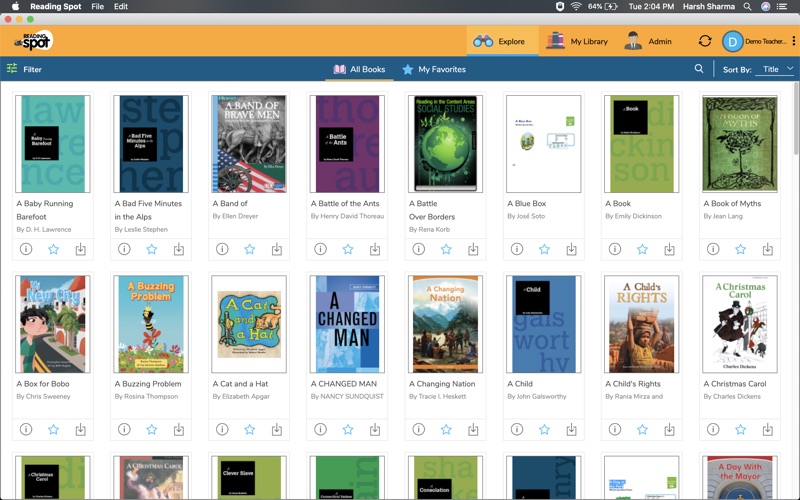The width and height of the screenshot is (800, 500).
Task: Open the Edit menu
Action: pyautogui.click(x=121, y=6)
